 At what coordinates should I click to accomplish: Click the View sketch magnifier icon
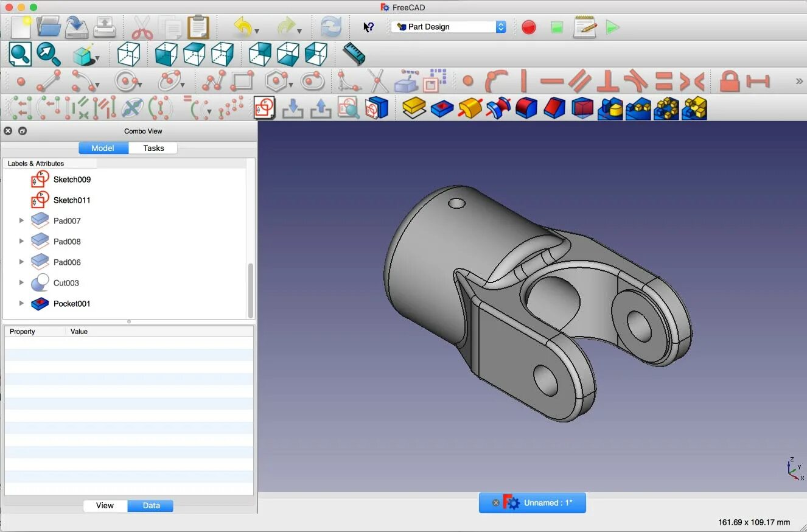click(349, 108)
